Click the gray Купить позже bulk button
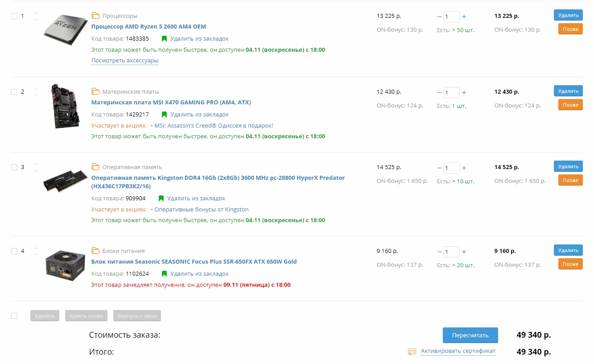 87,316
